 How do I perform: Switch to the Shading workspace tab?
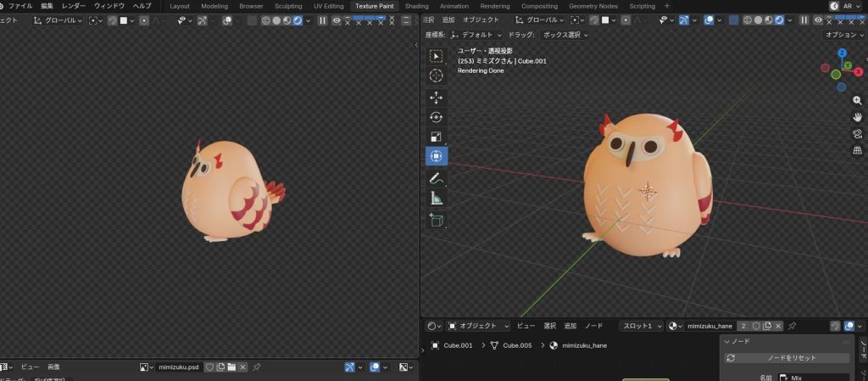point(416,6)
